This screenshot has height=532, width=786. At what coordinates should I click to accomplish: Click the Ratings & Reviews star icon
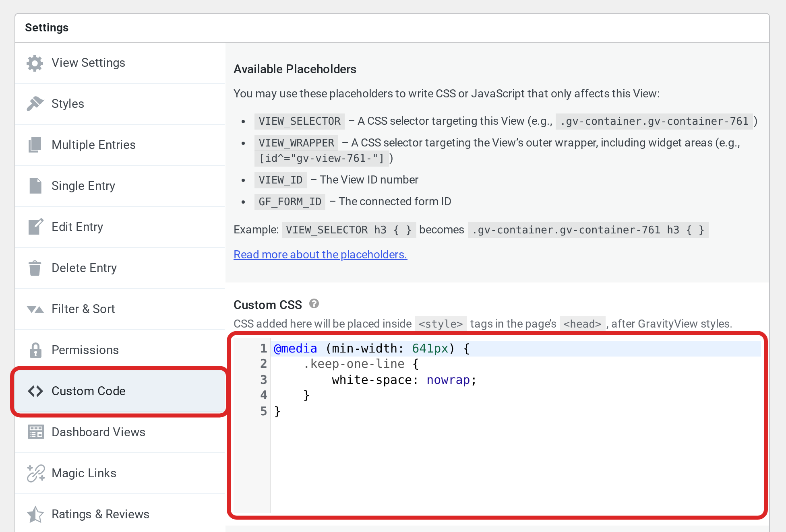35,514
